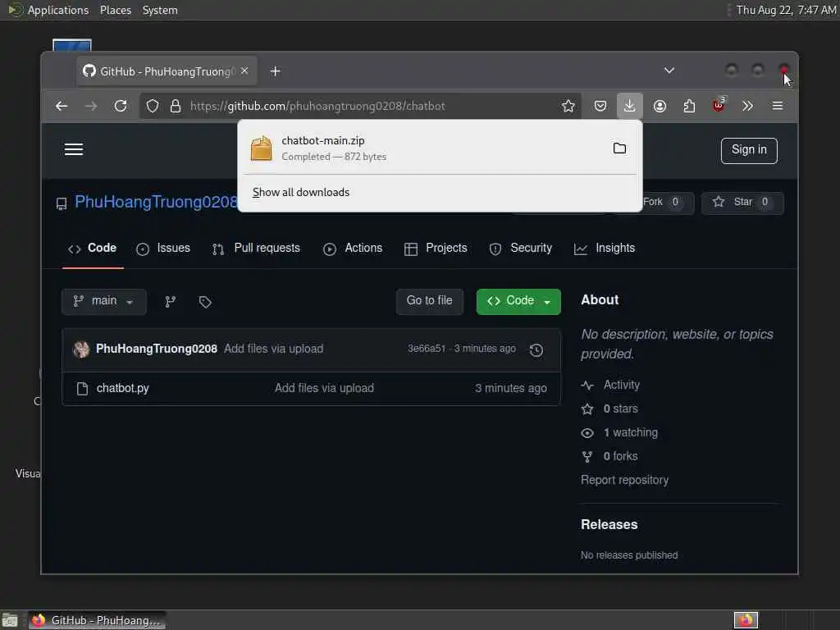Show more tools overflow chevrons

748,106
